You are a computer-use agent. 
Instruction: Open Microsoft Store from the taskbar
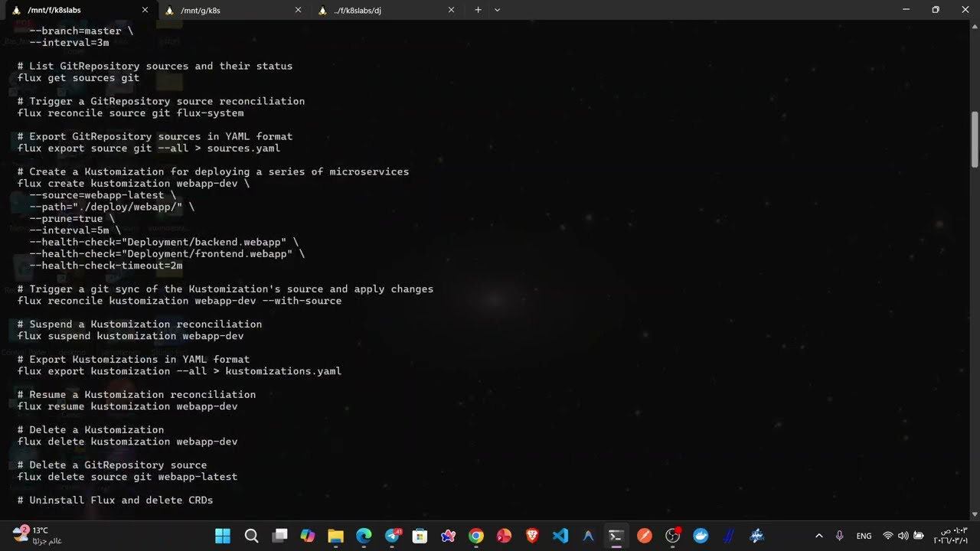pyautogui.click(x=420, y=536)
